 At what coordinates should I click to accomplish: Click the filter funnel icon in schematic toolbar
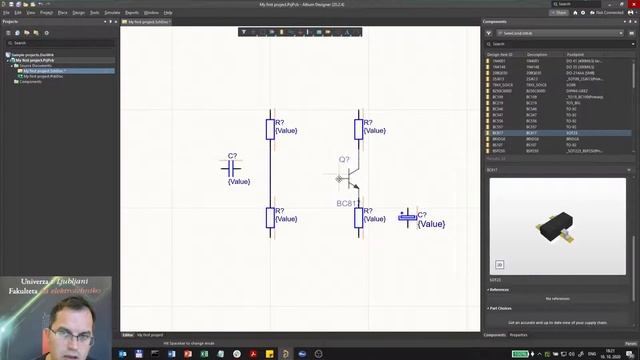244,32
